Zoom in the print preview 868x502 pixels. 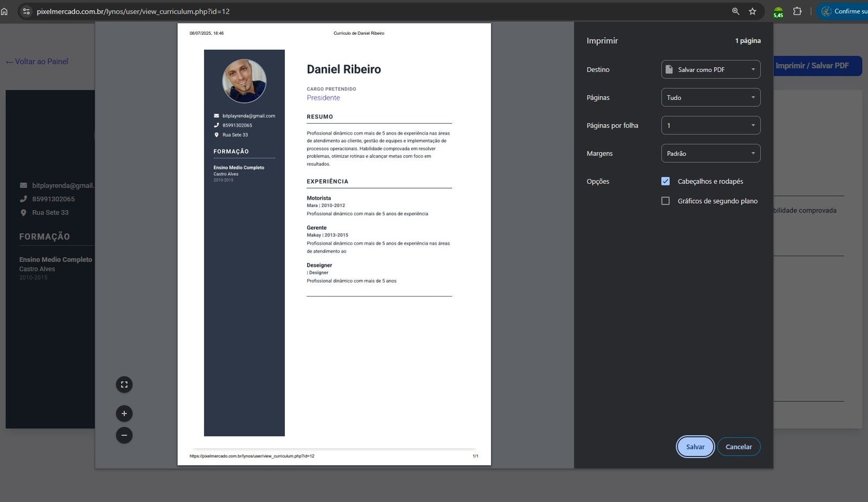coord(124,414)
